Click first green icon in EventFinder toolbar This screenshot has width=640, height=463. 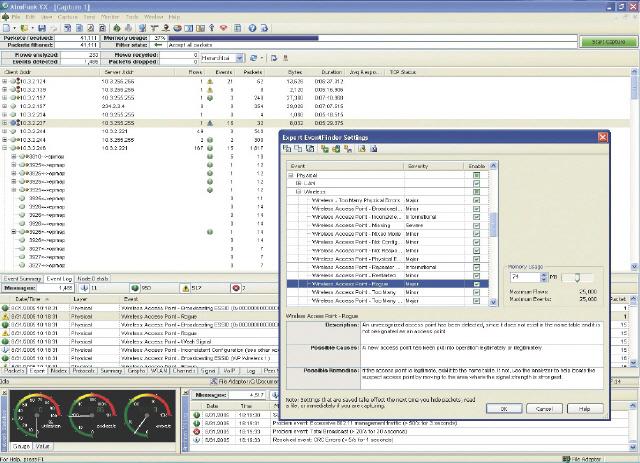[x=325, y=149]
